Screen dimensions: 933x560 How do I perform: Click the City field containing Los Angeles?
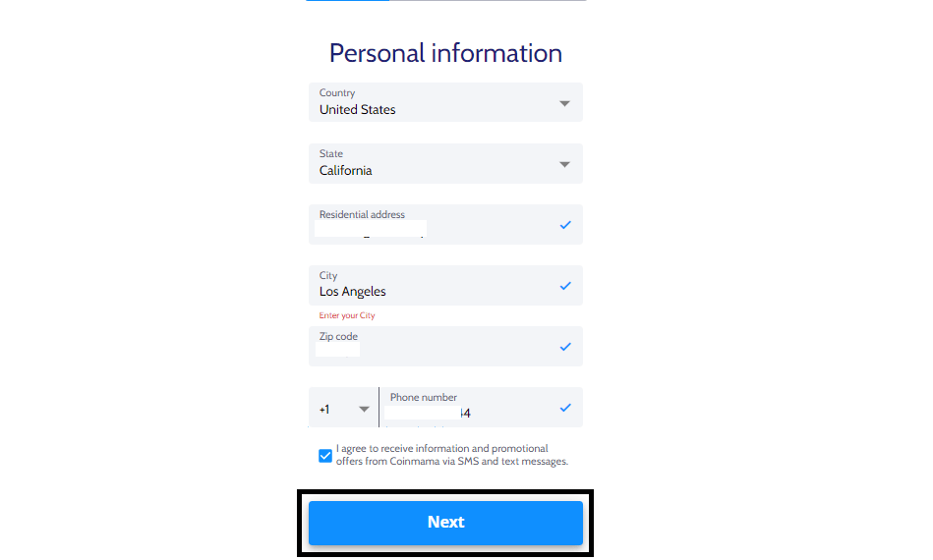click(x=445, y=285)
